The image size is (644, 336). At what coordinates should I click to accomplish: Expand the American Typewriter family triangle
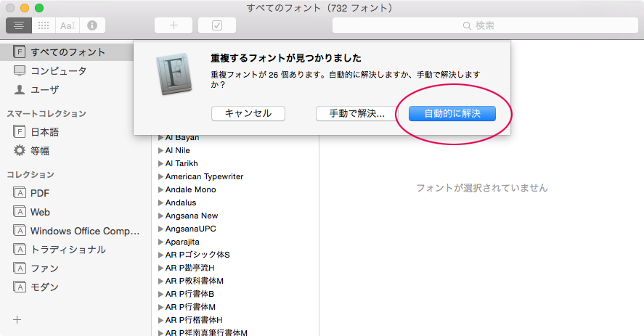pos(160,176)
